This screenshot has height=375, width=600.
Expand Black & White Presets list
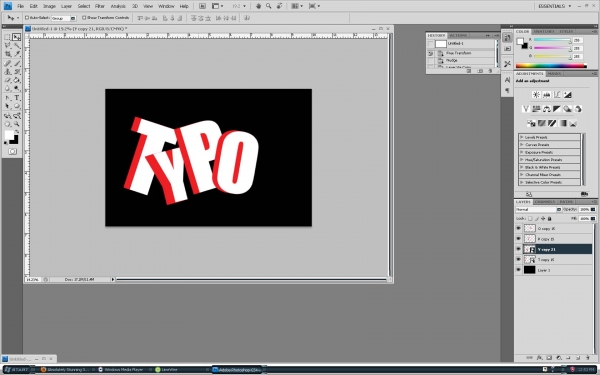[522, 167]
